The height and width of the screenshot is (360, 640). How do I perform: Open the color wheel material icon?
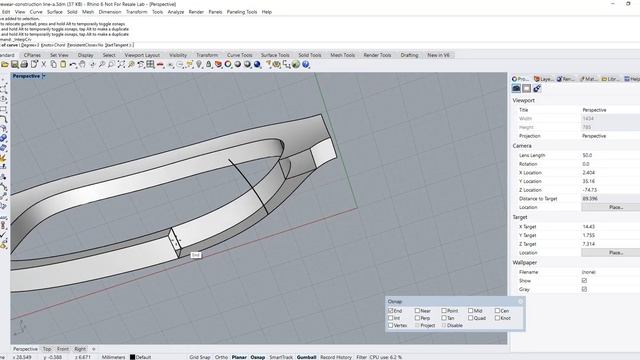coord(228,64)
